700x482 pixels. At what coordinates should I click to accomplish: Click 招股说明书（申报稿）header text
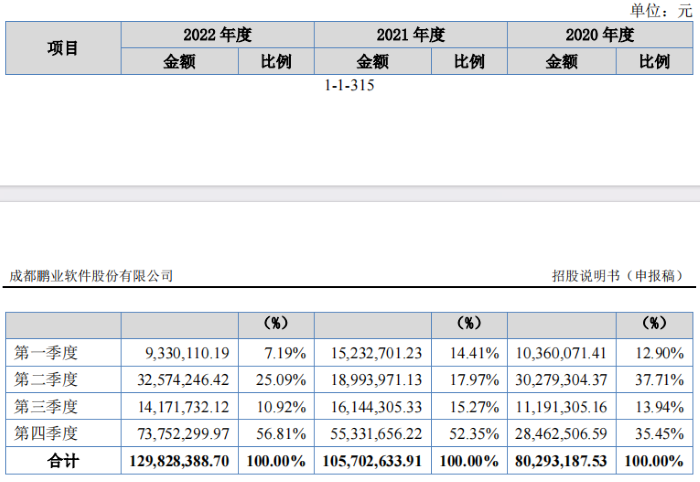click(618, 276)
